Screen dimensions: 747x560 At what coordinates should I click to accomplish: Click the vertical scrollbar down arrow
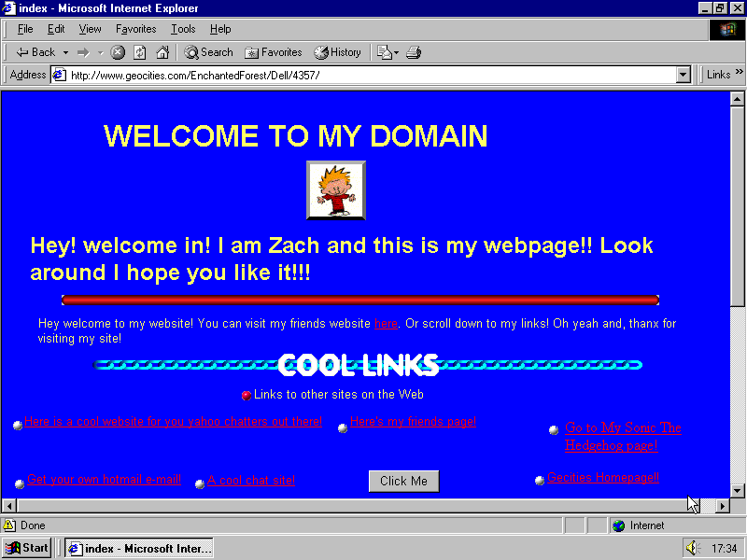(x=737, y=490)
